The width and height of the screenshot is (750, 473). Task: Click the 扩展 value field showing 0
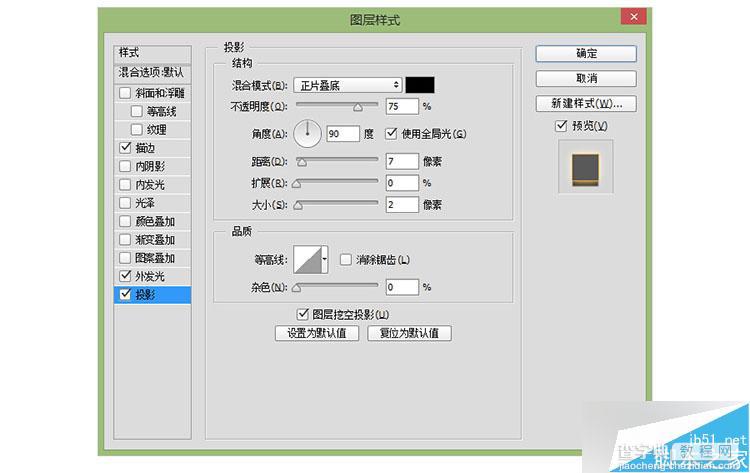coord(402,183)
